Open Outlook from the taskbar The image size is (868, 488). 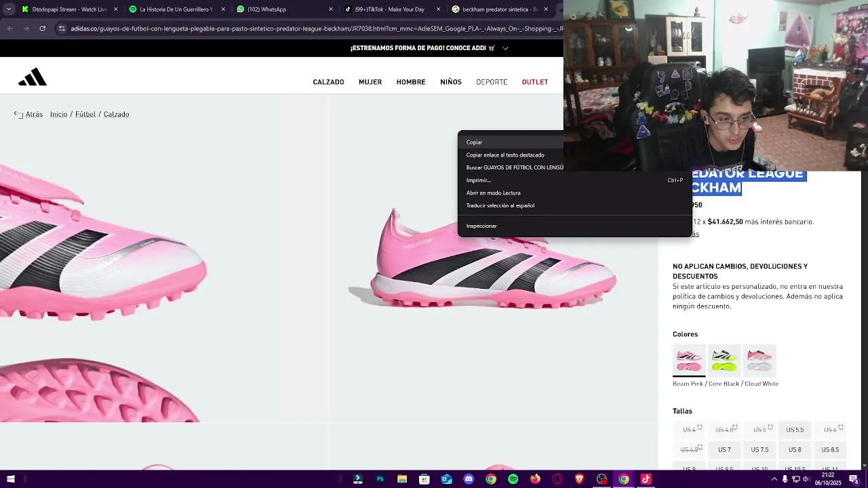pyautogui.click(x=446, y=479)
